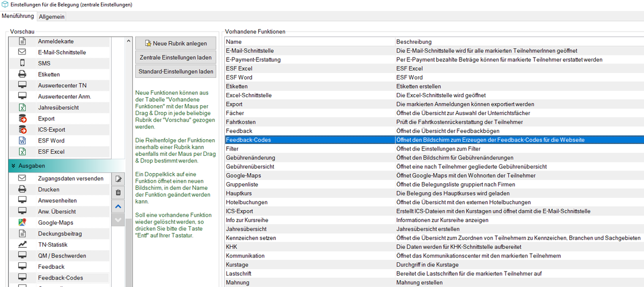Select the Etiketten function row
Image resolution: width=644 pixels, height=287 pixels.
[x=434, y=86]
